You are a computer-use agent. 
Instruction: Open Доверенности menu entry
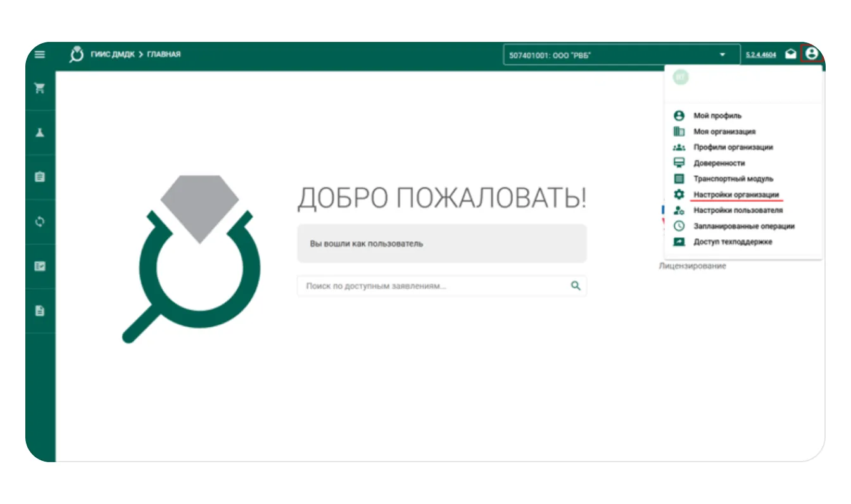coord(719,163)
